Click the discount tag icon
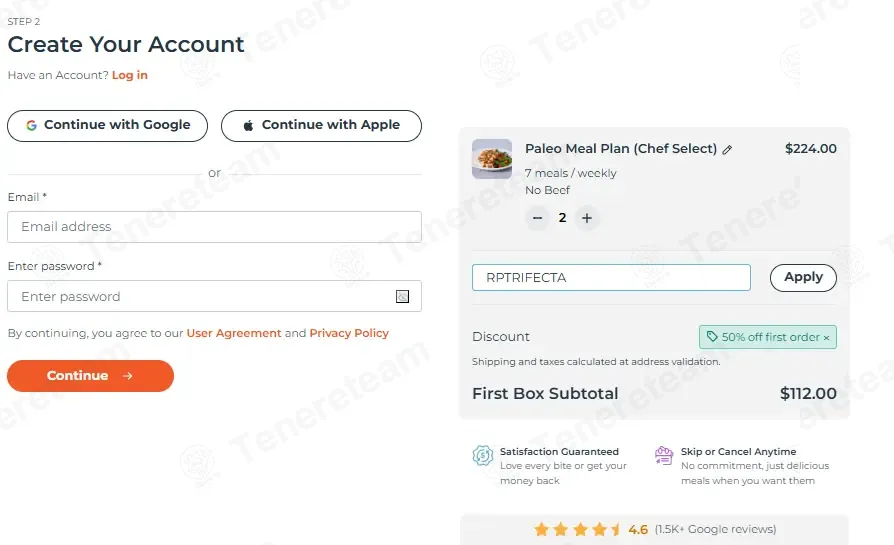894x545 pixels. [x=712, y=336]
